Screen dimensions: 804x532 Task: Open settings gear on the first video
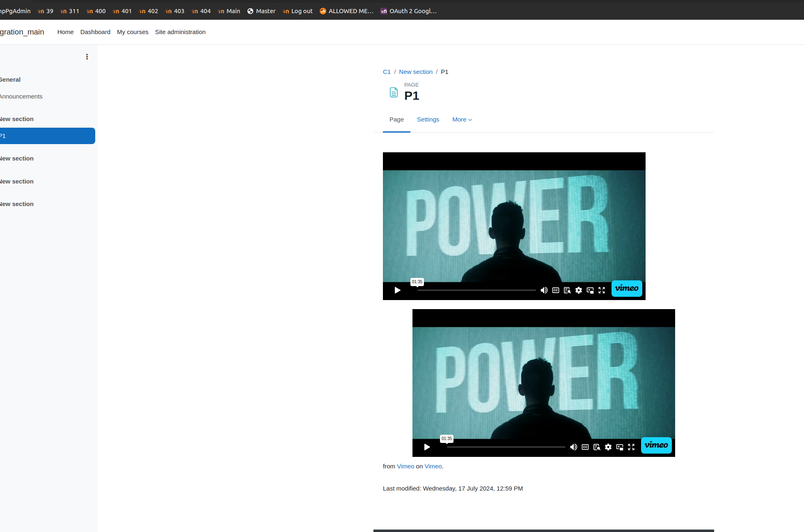tap(579, 290)
